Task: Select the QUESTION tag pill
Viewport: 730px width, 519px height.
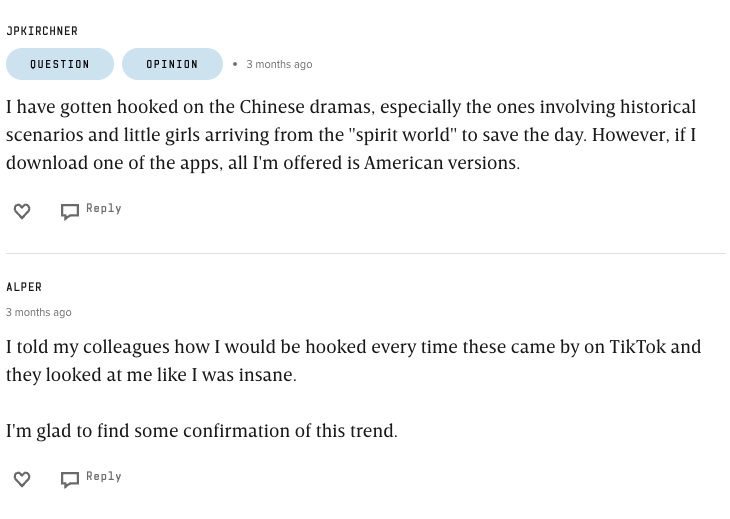Action: click(60, 64)
